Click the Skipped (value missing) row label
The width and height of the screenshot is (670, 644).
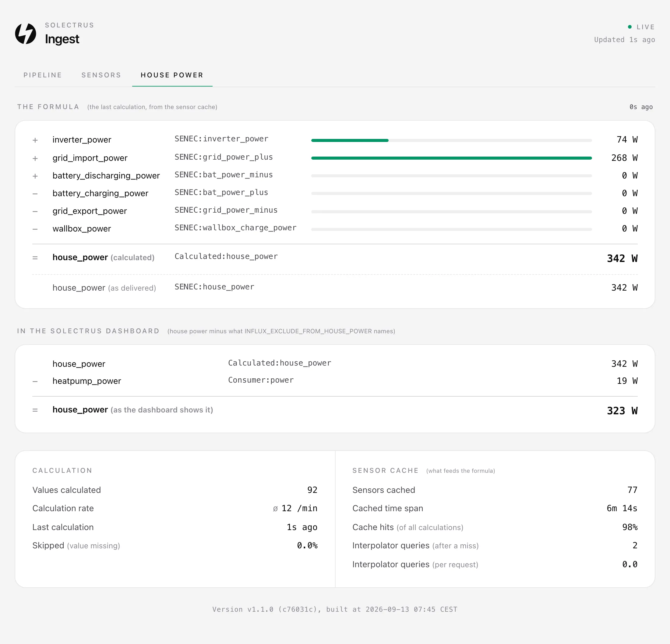click(x=76, y=546)
